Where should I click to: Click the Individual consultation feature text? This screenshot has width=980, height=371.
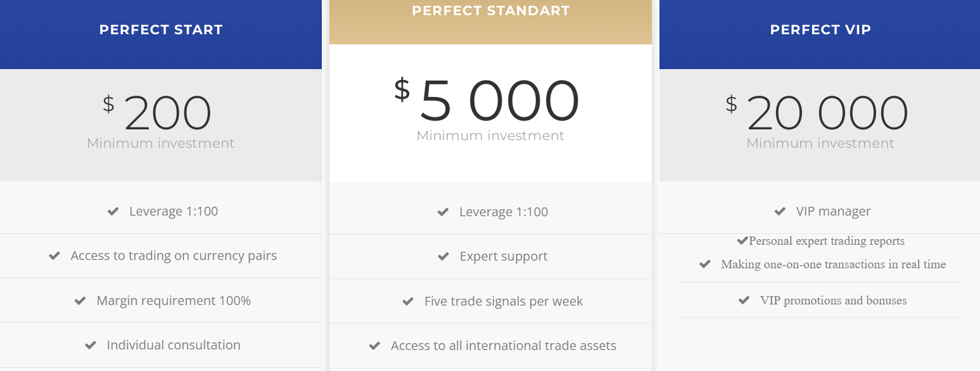(x=174, y=346)
